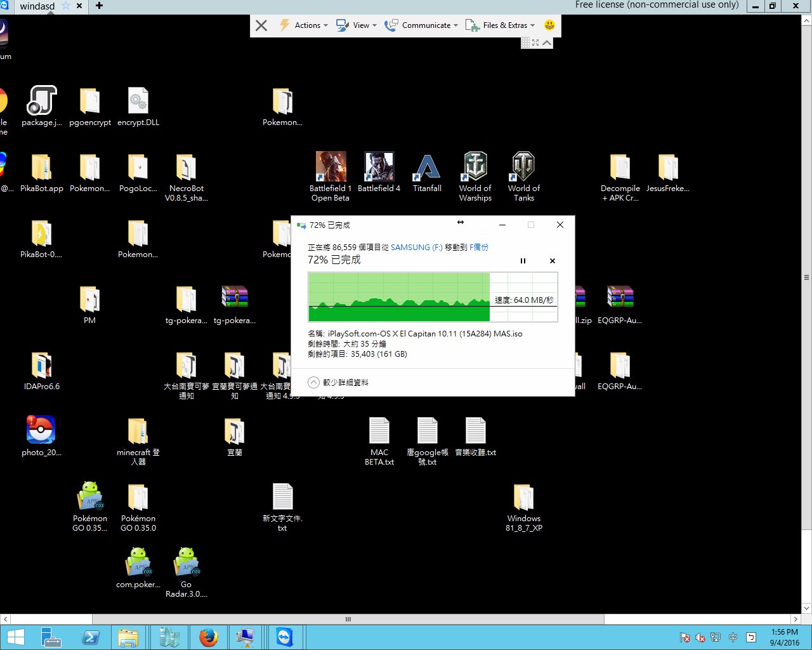Image resolution: width=812 pixels, height=650 pixels.
Task: Collapse details with the fewer details chevron
Action: click(x=313, y=382)
